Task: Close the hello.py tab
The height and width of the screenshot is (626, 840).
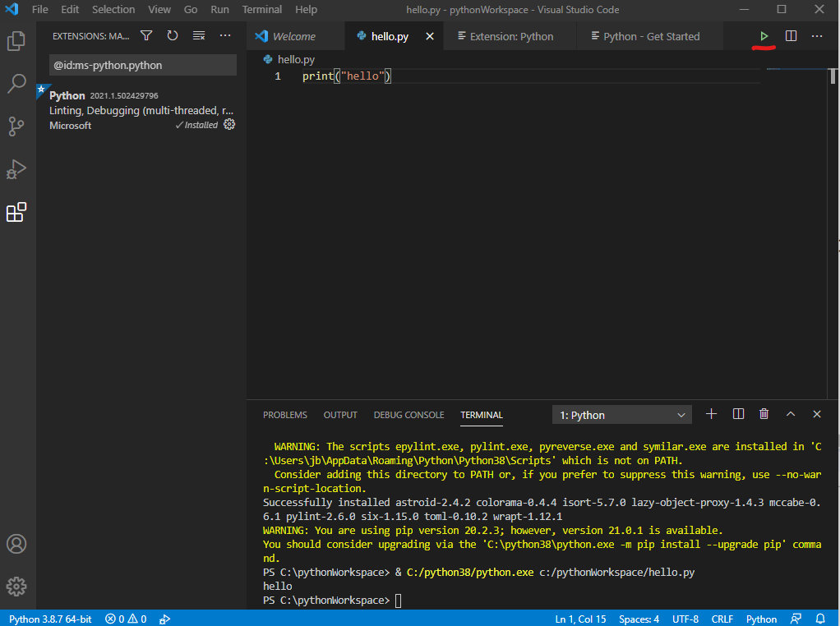Action: click(x=430, y=36)
